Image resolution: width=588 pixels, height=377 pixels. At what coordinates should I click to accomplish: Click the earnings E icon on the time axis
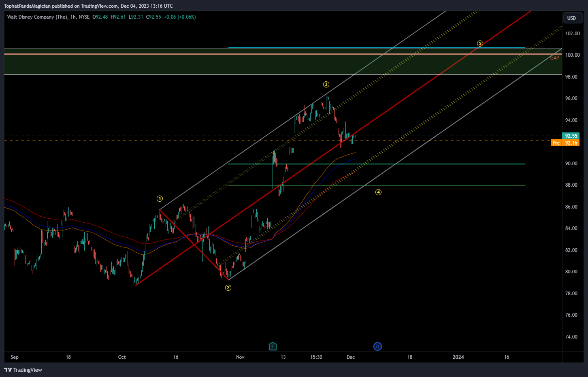[x=273, y=346]
